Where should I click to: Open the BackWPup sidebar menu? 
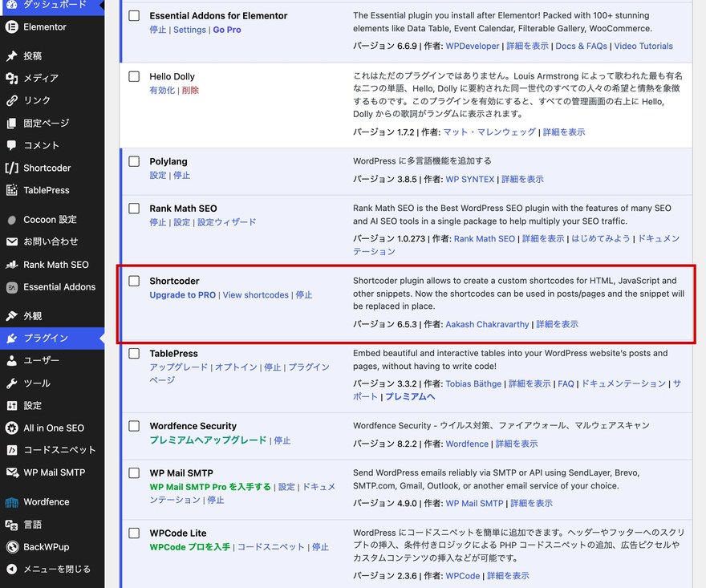[x=52, y=547]
